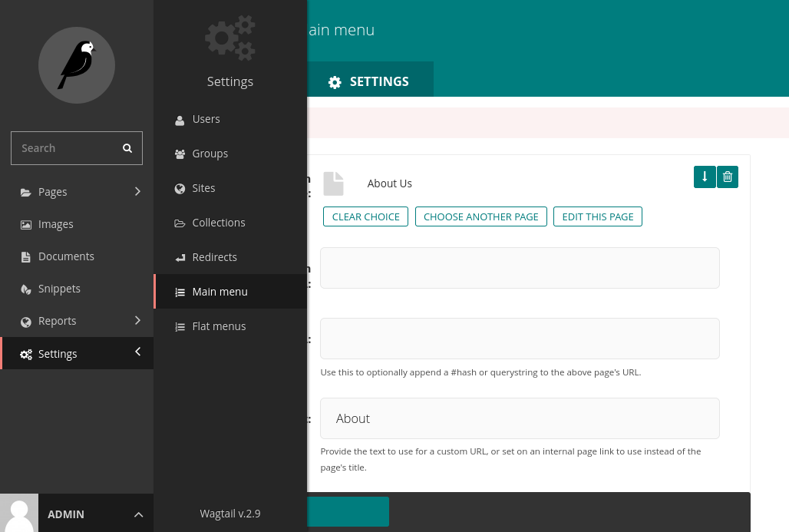Delete the About Us menu item
Image resolution: width=789 pixels, height=532 pixels.
(x=728, y=177)
